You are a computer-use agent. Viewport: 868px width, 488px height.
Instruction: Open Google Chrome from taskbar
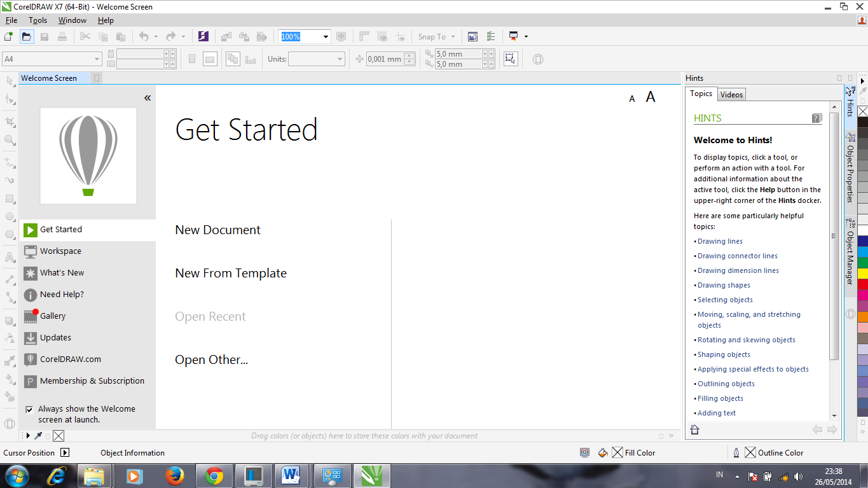pos(214,476)
